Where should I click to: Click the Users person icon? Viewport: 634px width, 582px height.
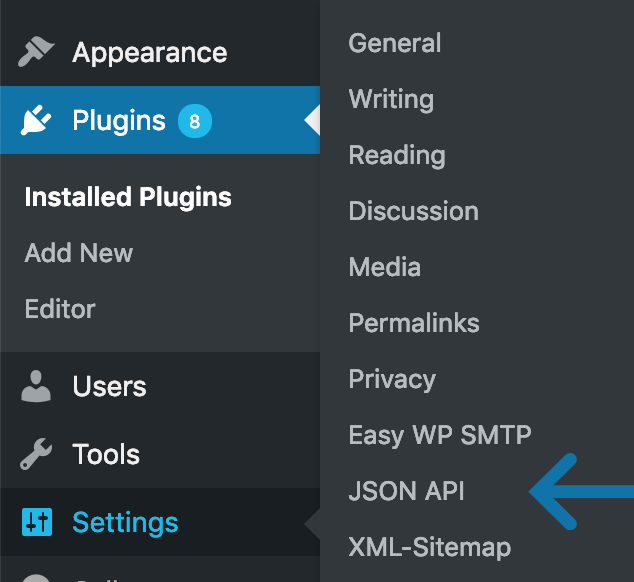(36, 386)
